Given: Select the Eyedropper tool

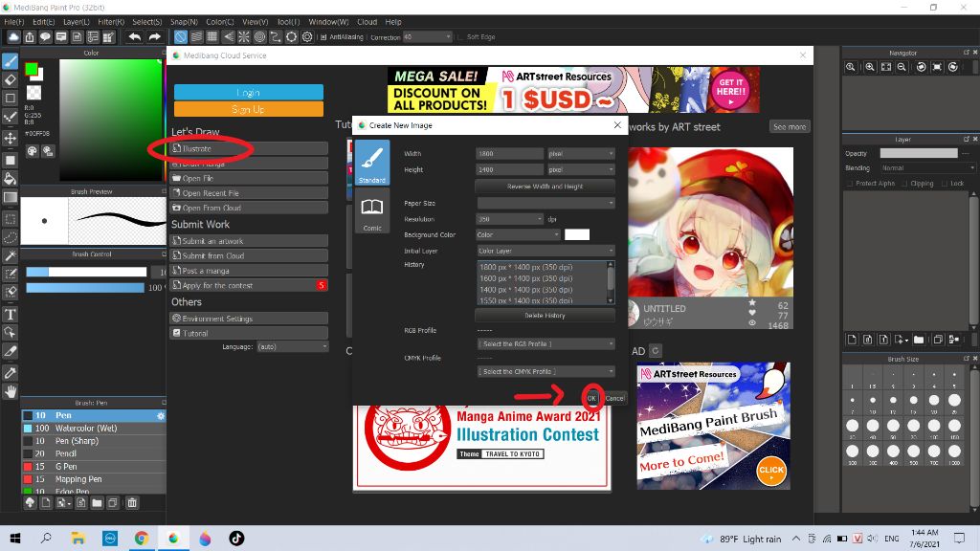Looking at the screenshot, I should click(x=10, y=373).
